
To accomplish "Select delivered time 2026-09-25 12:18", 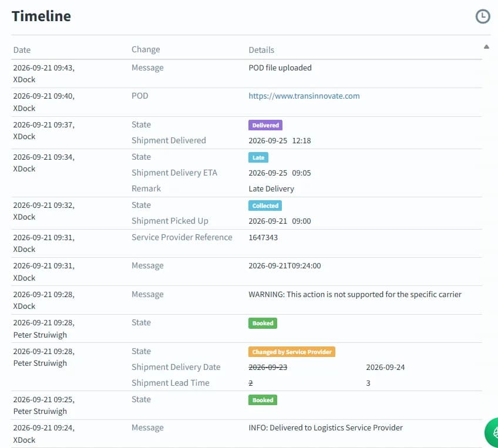I will coord(280,141).
